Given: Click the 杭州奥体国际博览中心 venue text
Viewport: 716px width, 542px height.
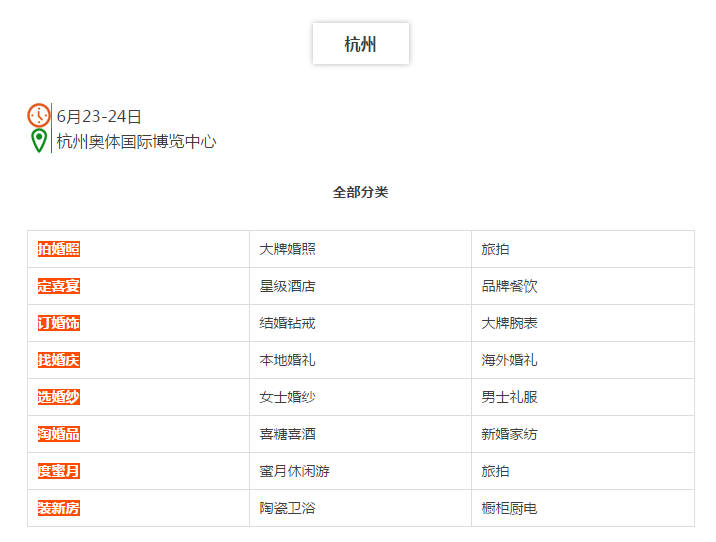Looking at the screenshot, I should [x=137, y=142].
